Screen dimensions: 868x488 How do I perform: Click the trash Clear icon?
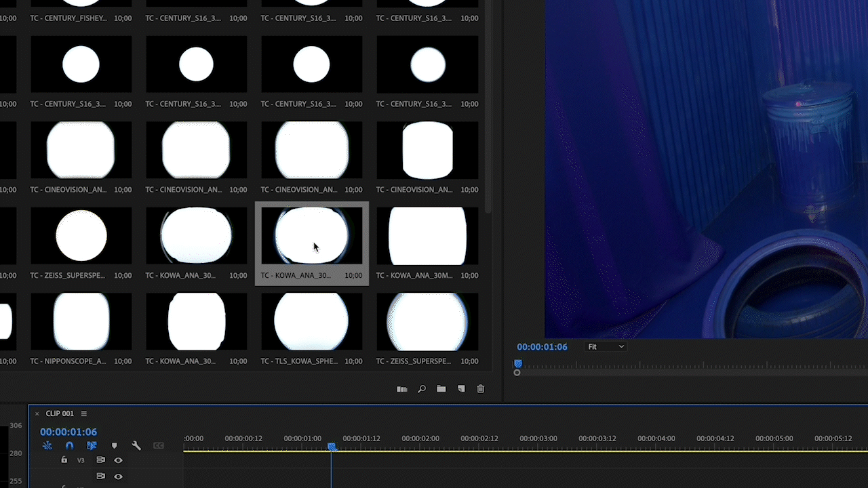(x=481, y=389)
